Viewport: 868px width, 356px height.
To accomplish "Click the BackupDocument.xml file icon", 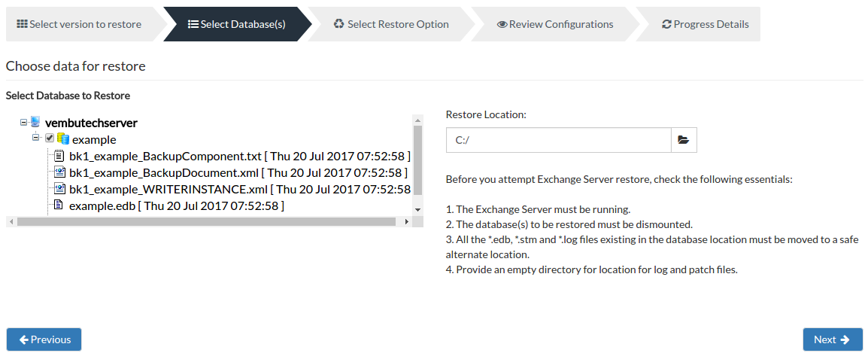I will click(x=59, y=172).
